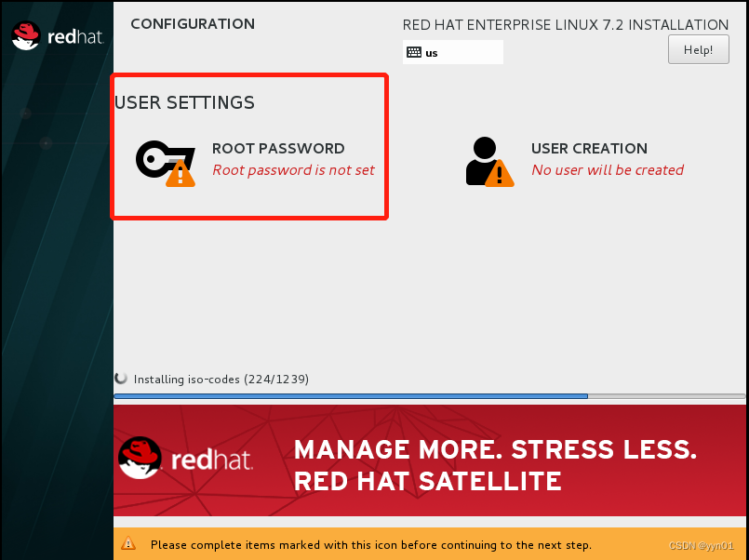Click the Red Hat logo in the Satellite banner

click(x=141, y=460)
